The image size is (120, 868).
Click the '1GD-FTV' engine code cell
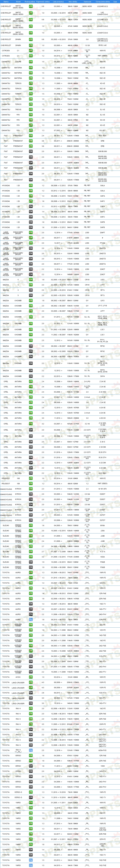[103, 693]
